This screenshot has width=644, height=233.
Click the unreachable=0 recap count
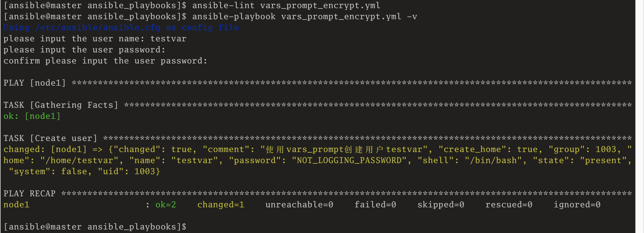click(x=299, y=205)
